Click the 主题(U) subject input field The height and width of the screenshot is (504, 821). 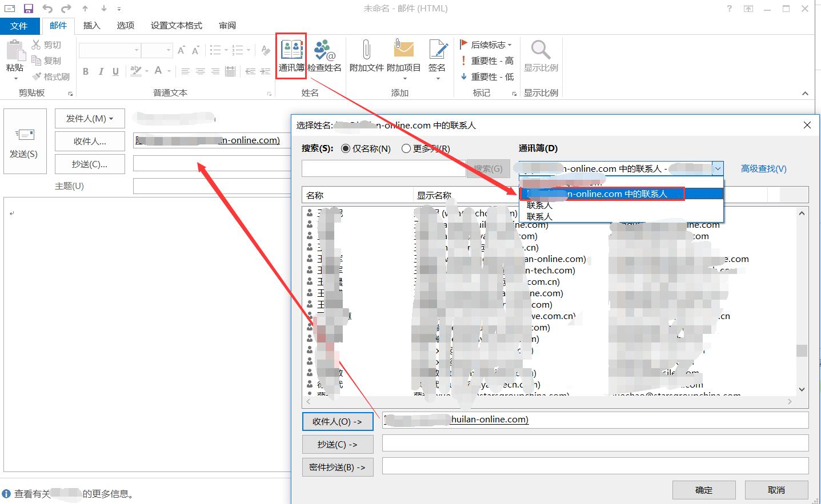pos(211,186)
